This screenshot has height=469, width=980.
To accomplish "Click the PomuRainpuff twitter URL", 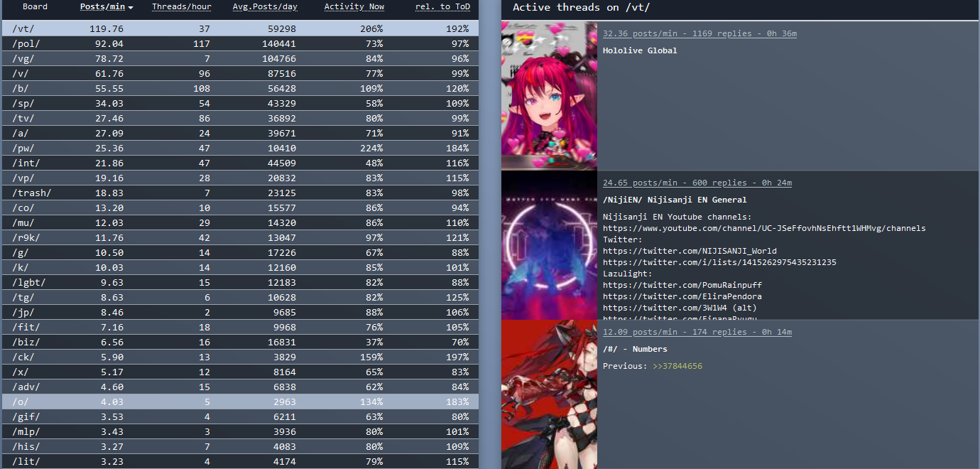I will 682,286.
